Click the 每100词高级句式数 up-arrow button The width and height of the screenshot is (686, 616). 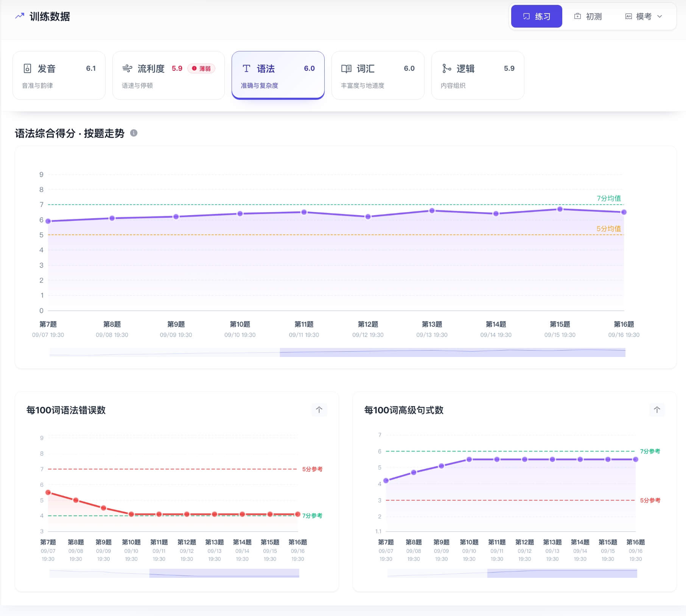(657, 410)
